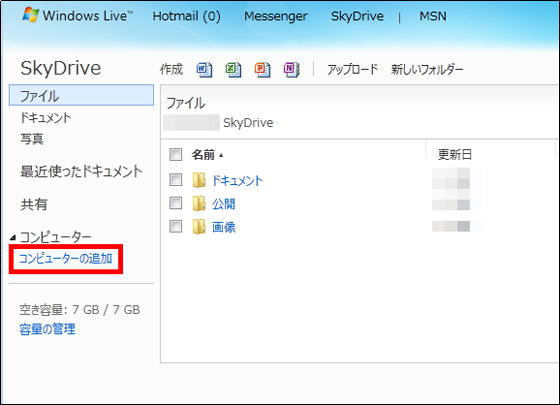Open SkyDrive in the top header
Image resolution: width=560 pixels, height=405 pixels.
pyautogui.click(x=357, y=16)
